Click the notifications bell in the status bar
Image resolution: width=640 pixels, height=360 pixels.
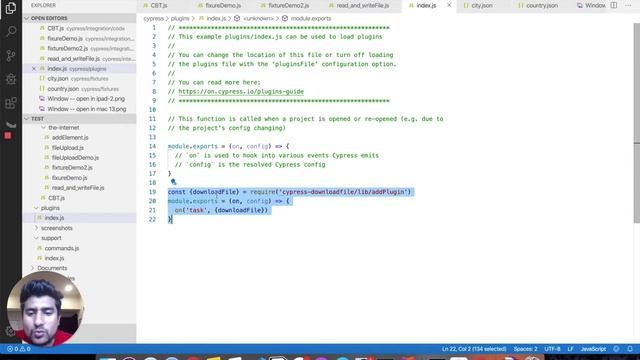click(630, 349)
